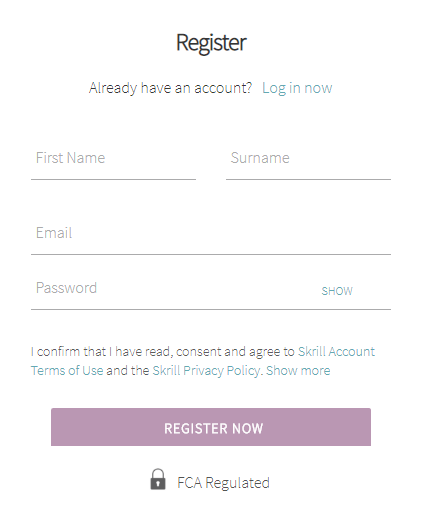
Task: Click the words 'and the' between links
Action: [x=128, y=371]
